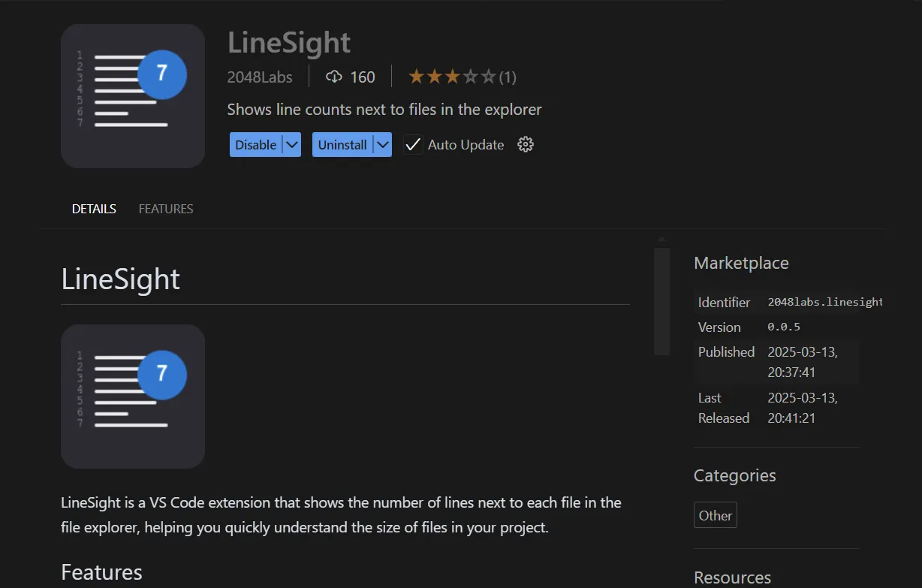Viewport: 922px width, 588px height.
Task: Open the extension settings gear icon
Action: click(526, 145)
